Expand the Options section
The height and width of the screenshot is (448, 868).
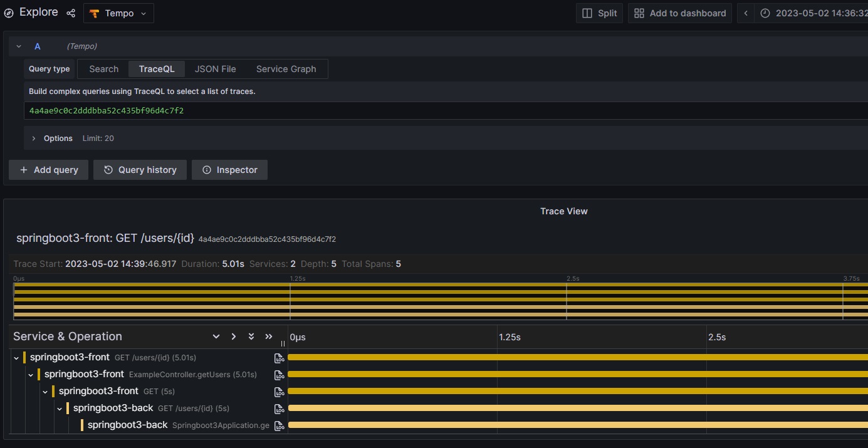tap(34, 138)
